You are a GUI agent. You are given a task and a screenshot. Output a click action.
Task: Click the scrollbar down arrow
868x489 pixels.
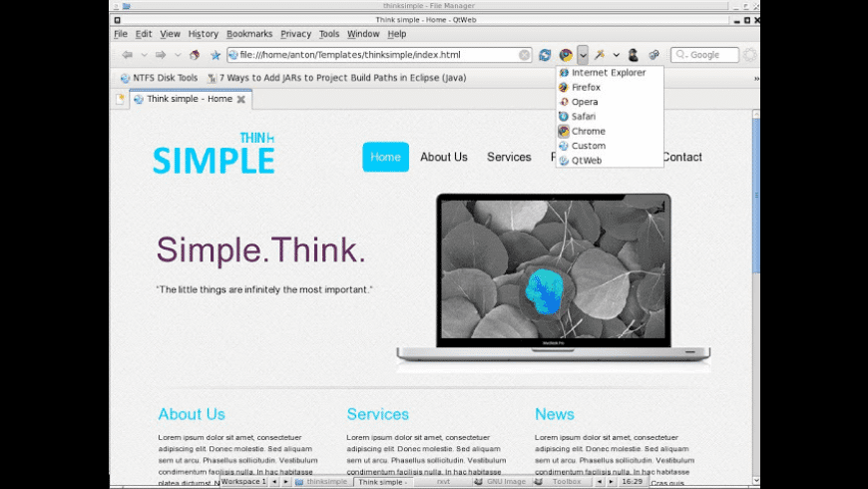755,481
